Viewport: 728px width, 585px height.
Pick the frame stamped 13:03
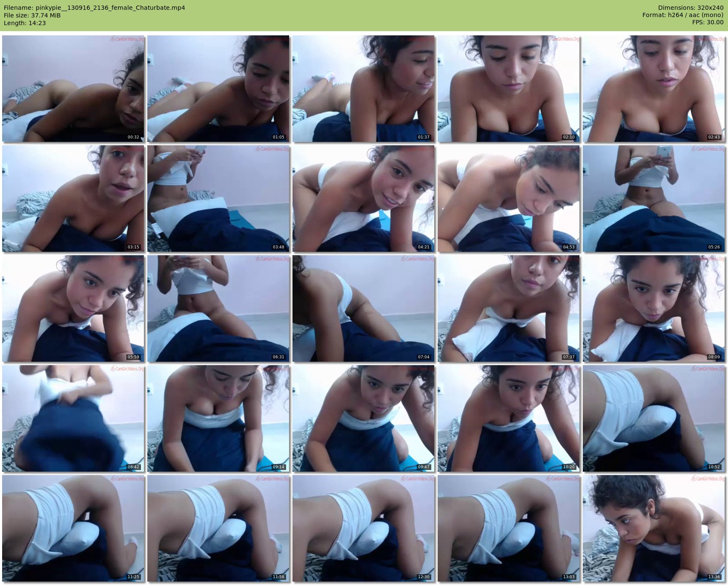coord(509,528)
